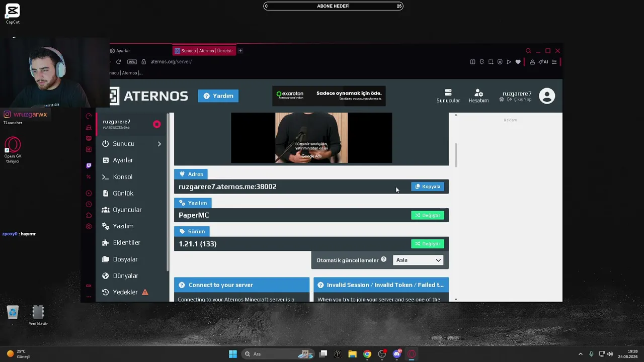Open Opera GX tarayıcı desktop shortcut
The image size is (644, 362).
point(13,150)
